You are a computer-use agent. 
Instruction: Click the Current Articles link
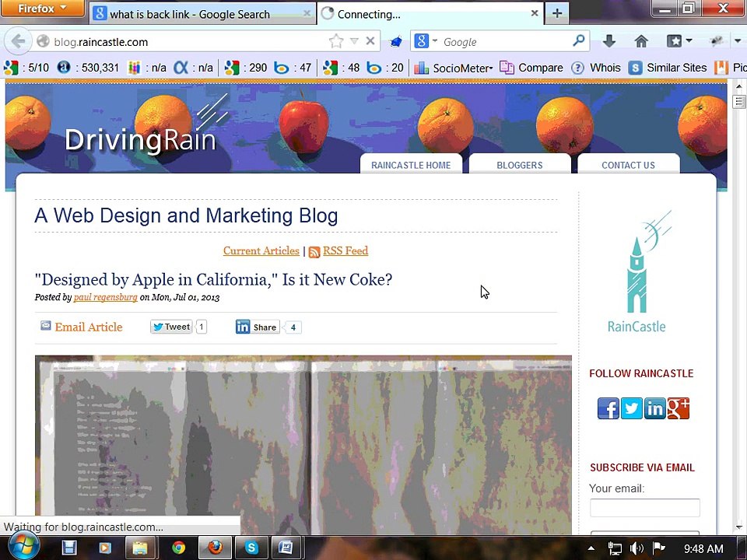click(261, 250)
